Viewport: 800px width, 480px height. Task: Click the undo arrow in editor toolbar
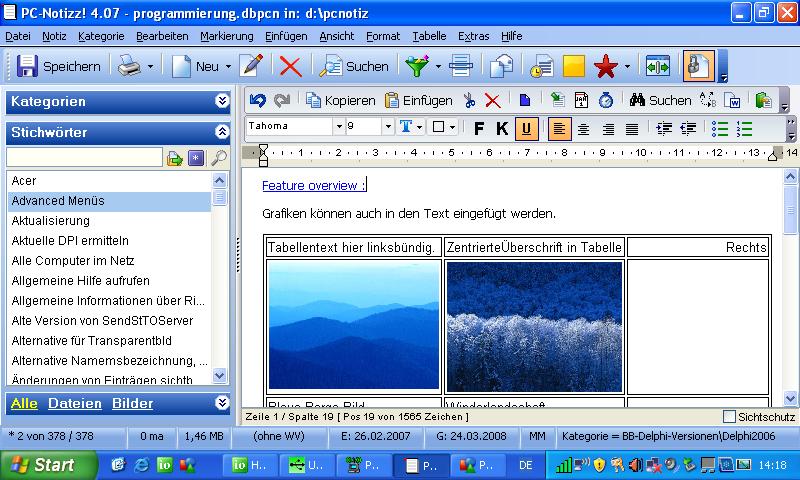[x=258, y=100]
